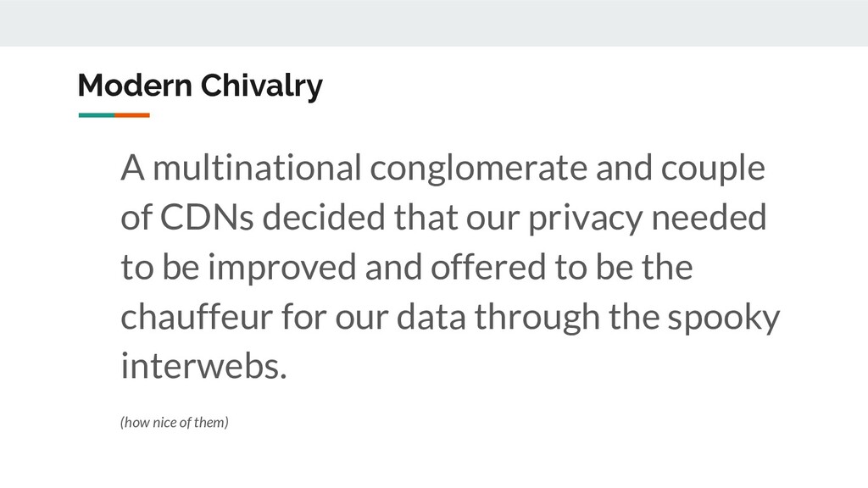Click the word 'Chivalry' in the heading
Viewport: 868px width, 488px height.
tap(261, 86)
